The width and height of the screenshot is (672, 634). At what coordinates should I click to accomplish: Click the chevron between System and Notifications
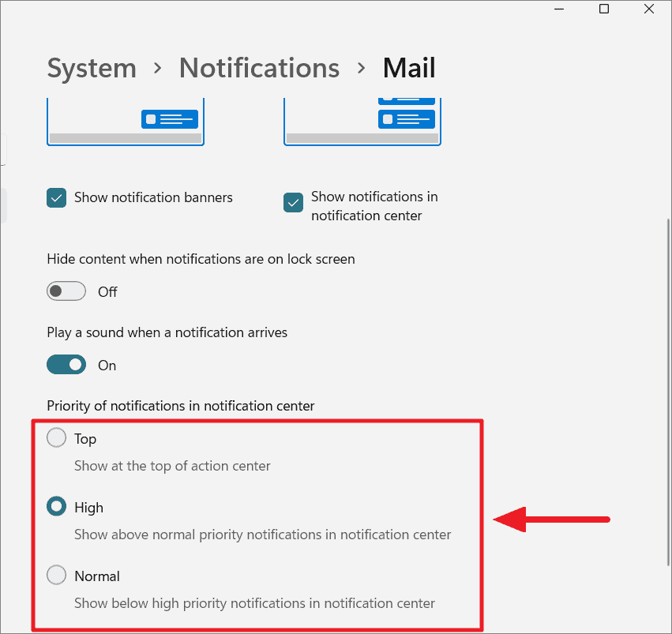[156, 69]
